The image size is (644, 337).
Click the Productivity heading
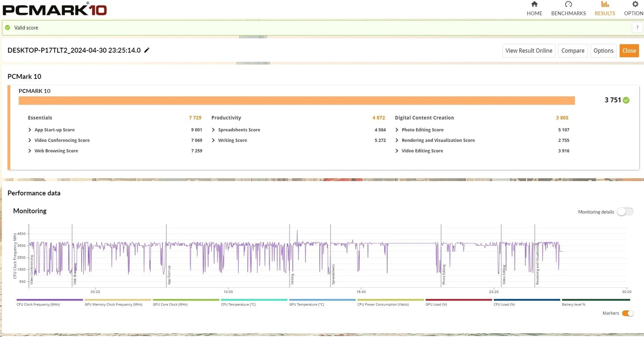[226, 118]
